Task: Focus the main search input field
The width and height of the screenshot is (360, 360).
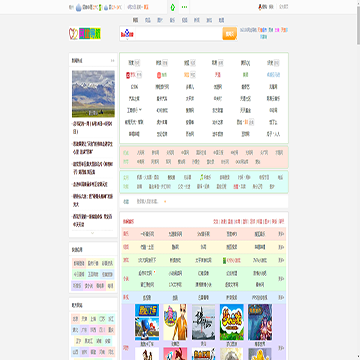Action: [179, 34]
